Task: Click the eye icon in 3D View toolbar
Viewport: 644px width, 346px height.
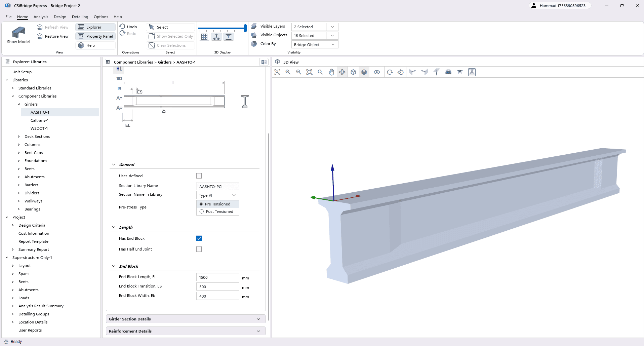Action: point(377,72)
